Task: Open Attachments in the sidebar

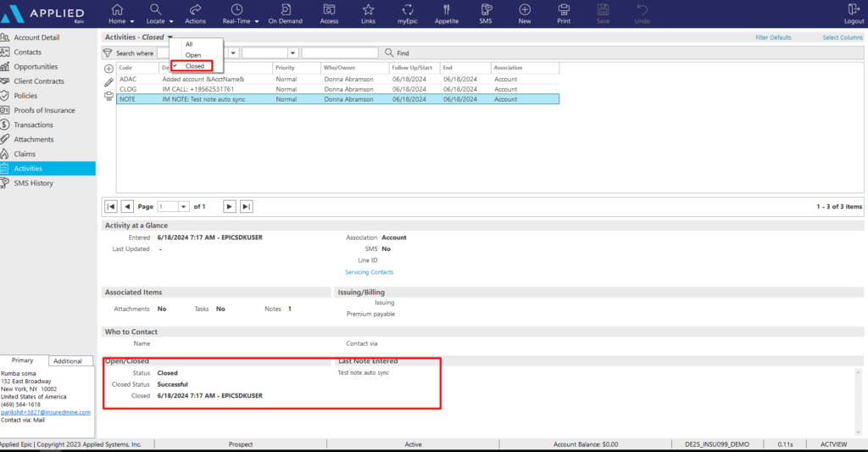Action: [x=34, y=139]
